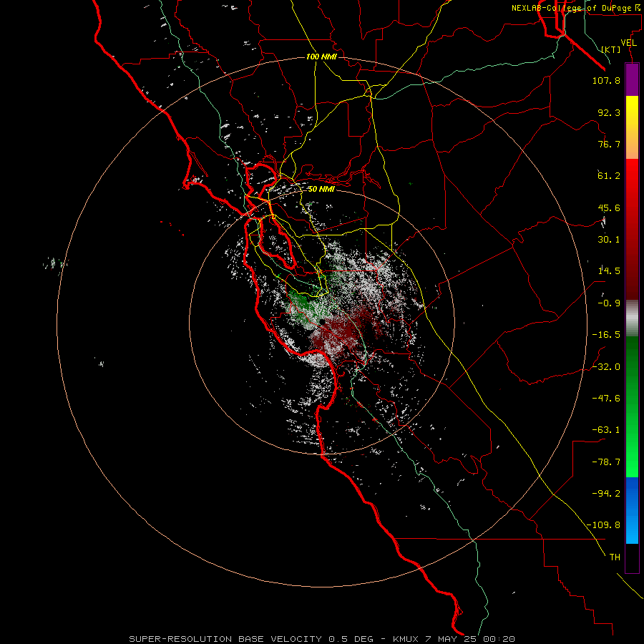Click the -0.9 velocity scale value
This screenshot has width=644, height=644.
click(x=609, y=303)
